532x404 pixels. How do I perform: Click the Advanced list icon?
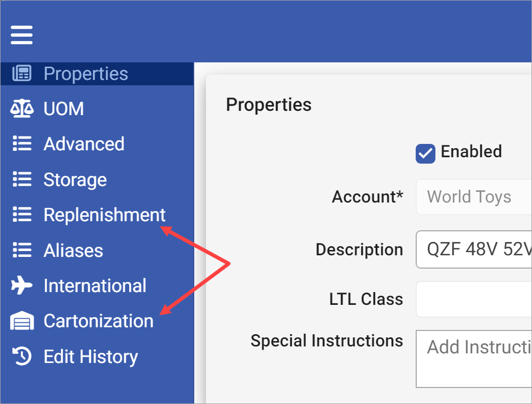pyautogui.click(x=21, y=144)
